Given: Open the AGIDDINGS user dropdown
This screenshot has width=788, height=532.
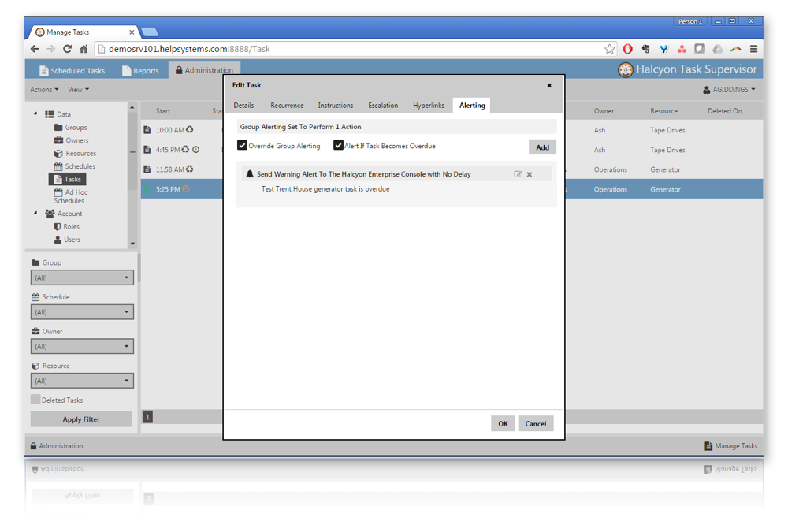Looking at the screenshot, I should tap(729, 90).
